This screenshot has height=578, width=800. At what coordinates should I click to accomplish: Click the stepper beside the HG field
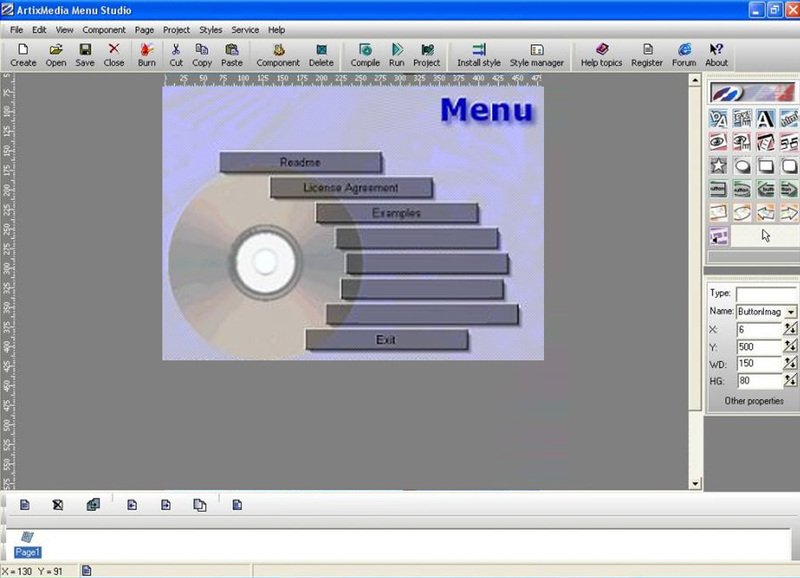790,380
